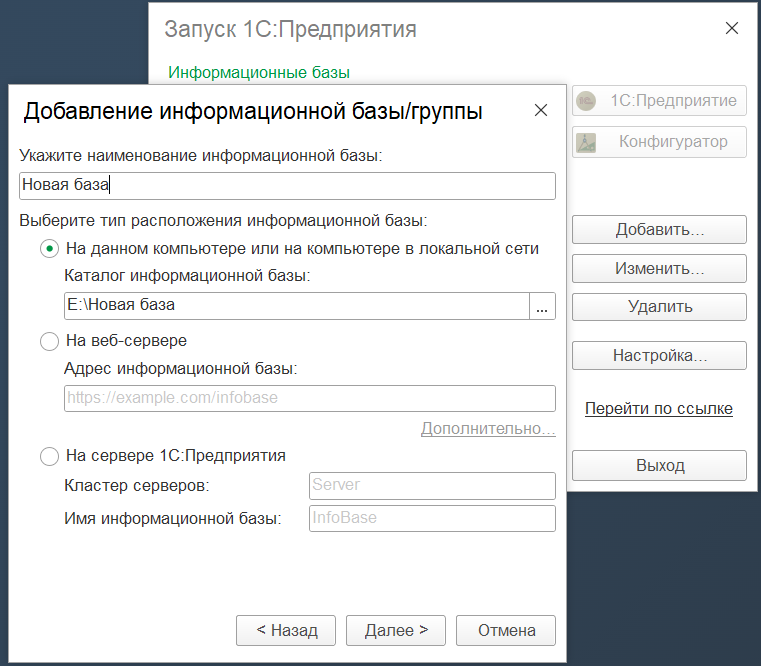Screen dimensions: 761x666
Task: Click Отмена to cancel the wizard
Action: click(506, 630)
